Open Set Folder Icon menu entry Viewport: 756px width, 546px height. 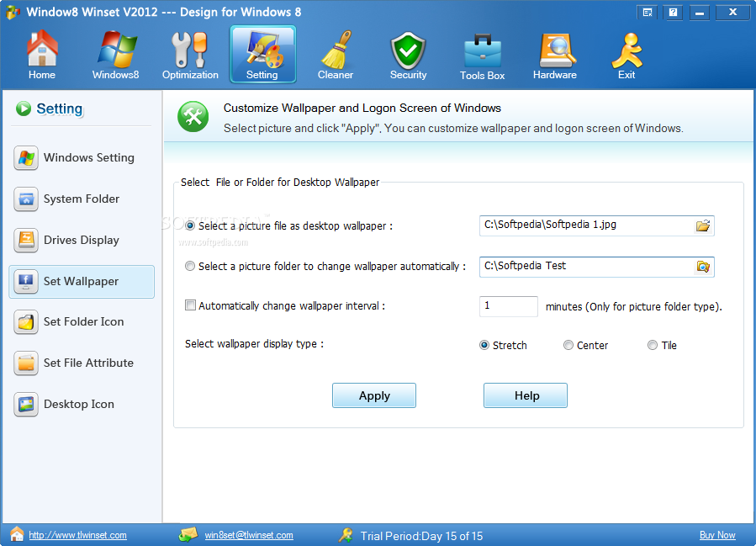point(82,322)
